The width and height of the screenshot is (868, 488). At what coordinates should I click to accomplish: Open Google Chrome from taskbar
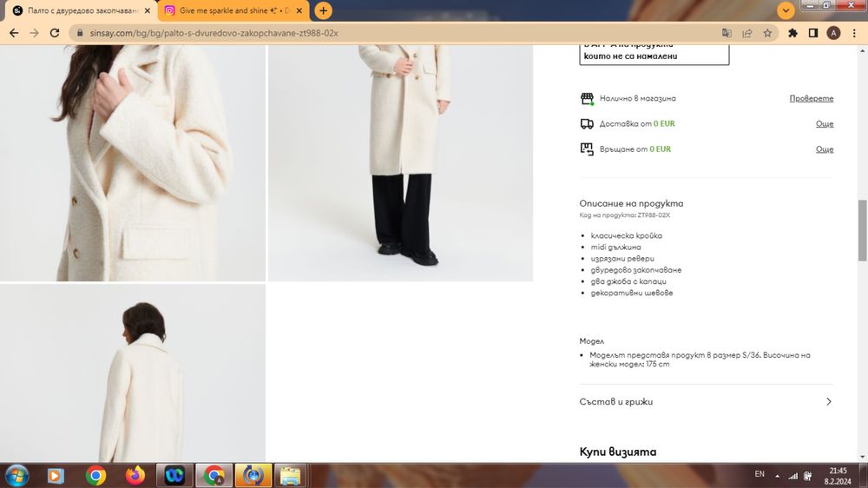click(95, 475)
